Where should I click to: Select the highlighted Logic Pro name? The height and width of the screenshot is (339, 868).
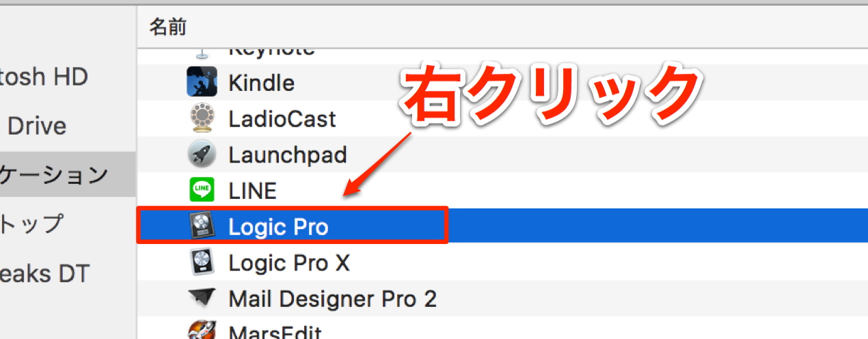[x=279, y=226]
